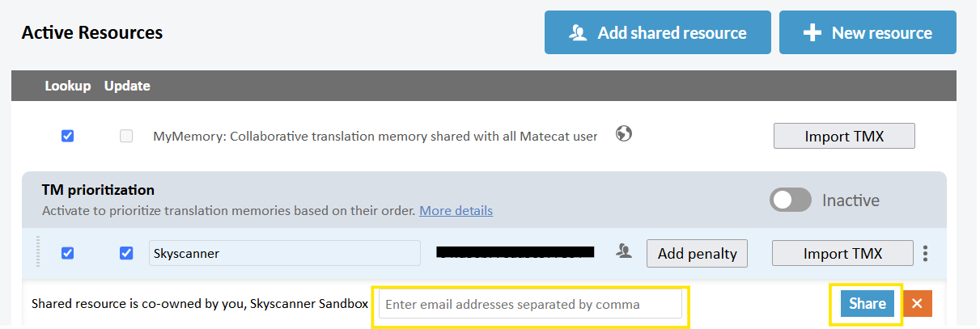Click the Add shared resource button
The height and width of the screenshot is (329, 980).
tap(658, 33)
